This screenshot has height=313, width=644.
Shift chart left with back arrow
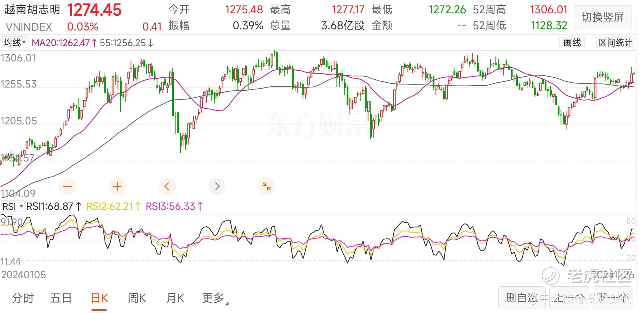click(167, 186)
